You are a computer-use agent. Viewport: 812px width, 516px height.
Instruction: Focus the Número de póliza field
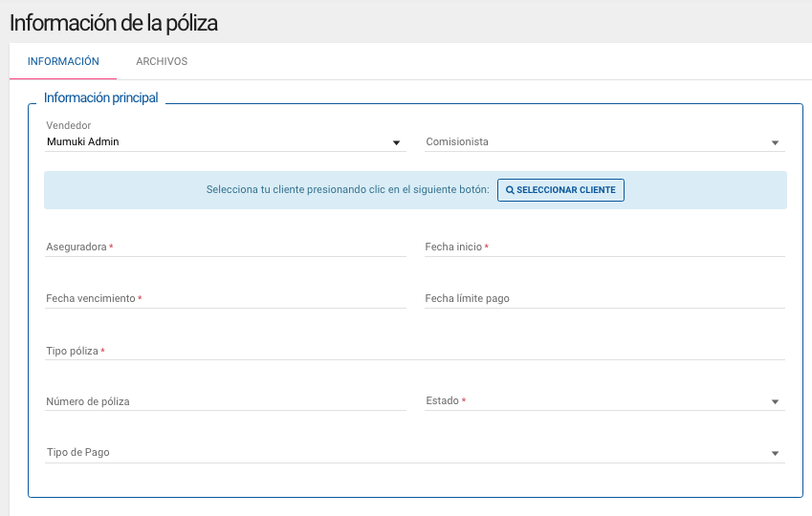(x=226, y=401)
